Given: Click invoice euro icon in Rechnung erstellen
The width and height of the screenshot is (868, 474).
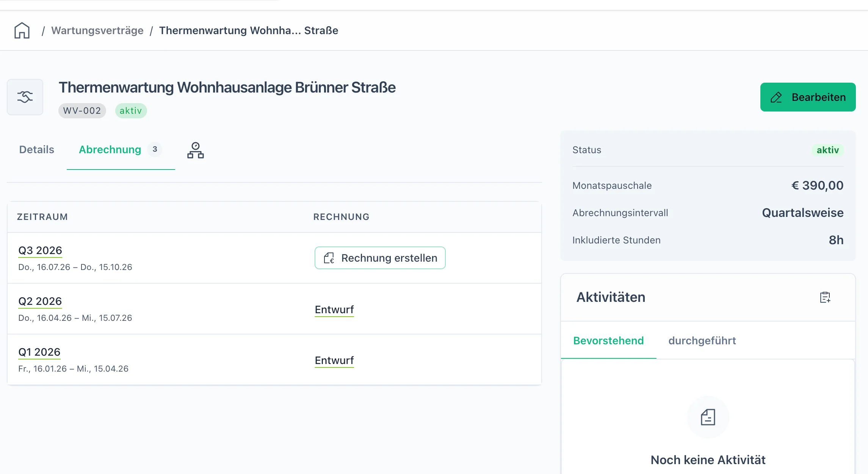Looking at the screenshot, I should point(329,258).
